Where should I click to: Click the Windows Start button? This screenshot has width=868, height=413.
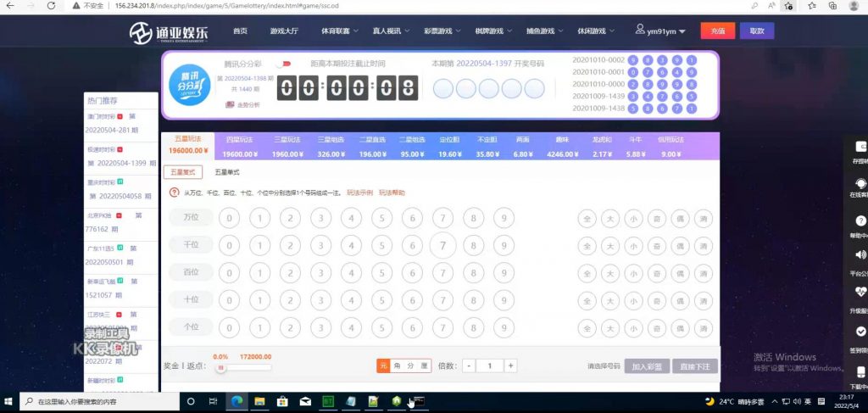click(x=8, y=401)
